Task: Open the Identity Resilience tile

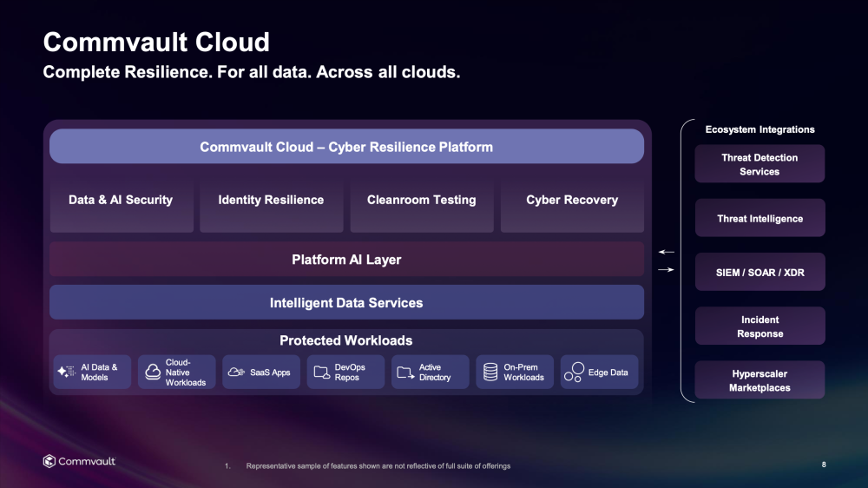Action: pyautogui.click(x=271, y=201)
